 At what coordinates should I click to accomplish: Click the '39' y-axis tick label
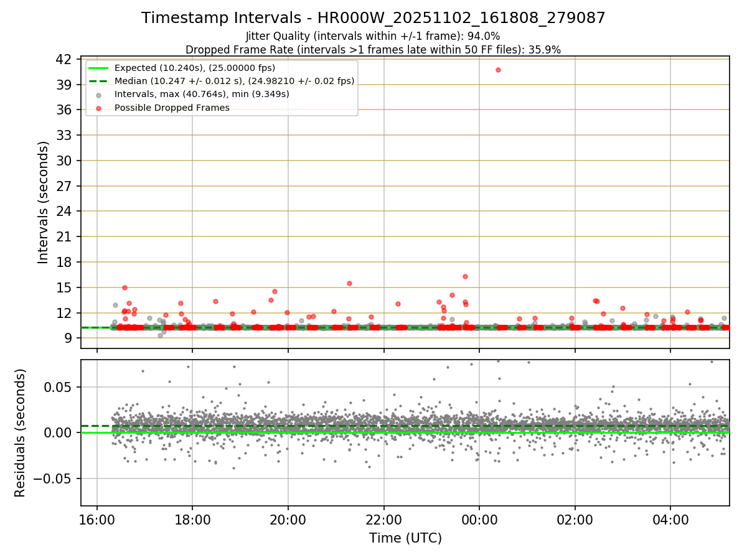click(x=63, y=85)
